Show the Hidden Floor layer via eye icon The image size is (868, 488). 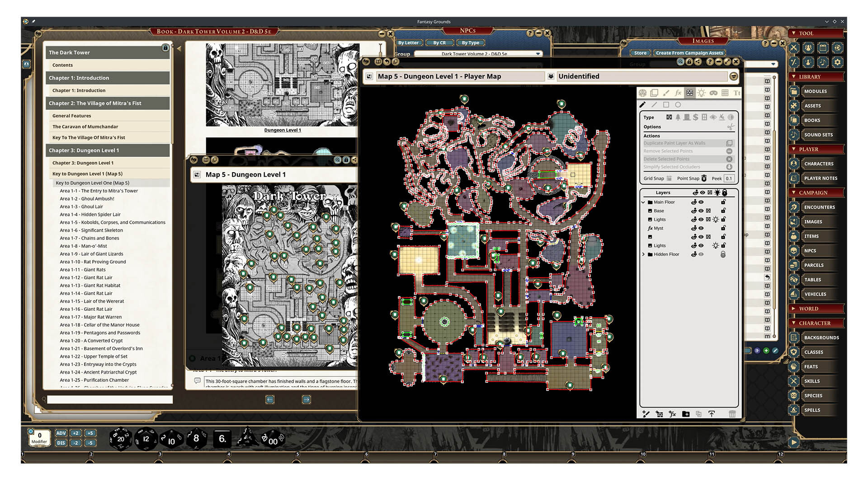pyautogui.click(x=701, y=254)
